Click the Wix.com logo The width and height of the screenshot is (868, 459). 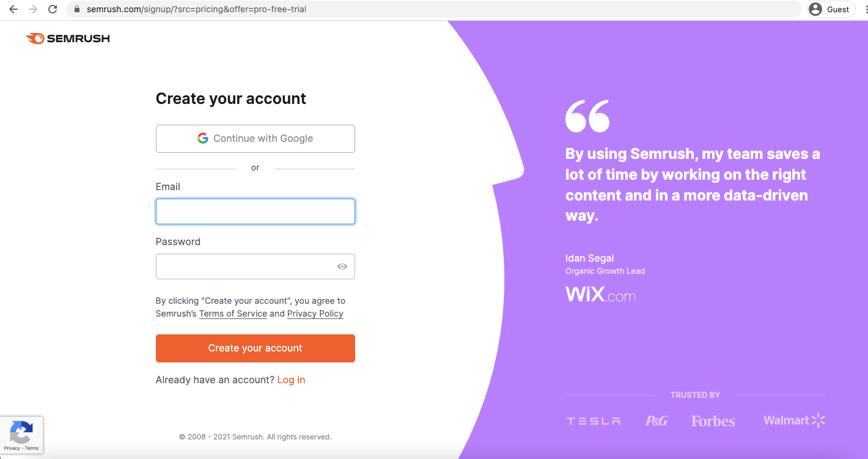coord(600,295)
